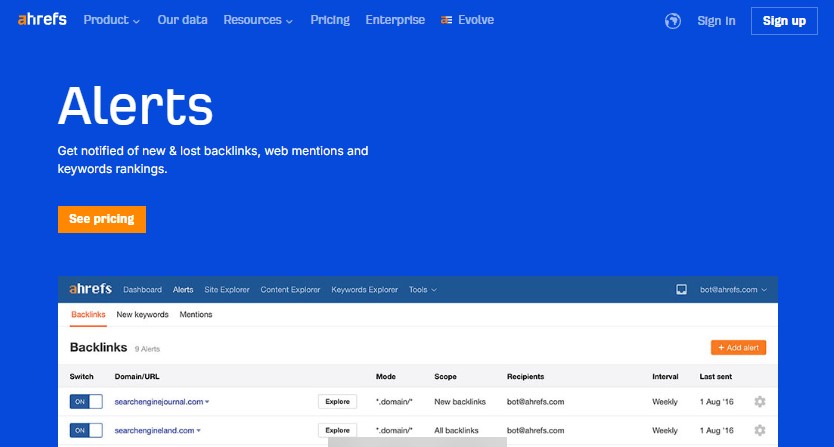Viewport: 834px width, 447px height.
Task: Click the Add alert button
Action: (738, 347)
